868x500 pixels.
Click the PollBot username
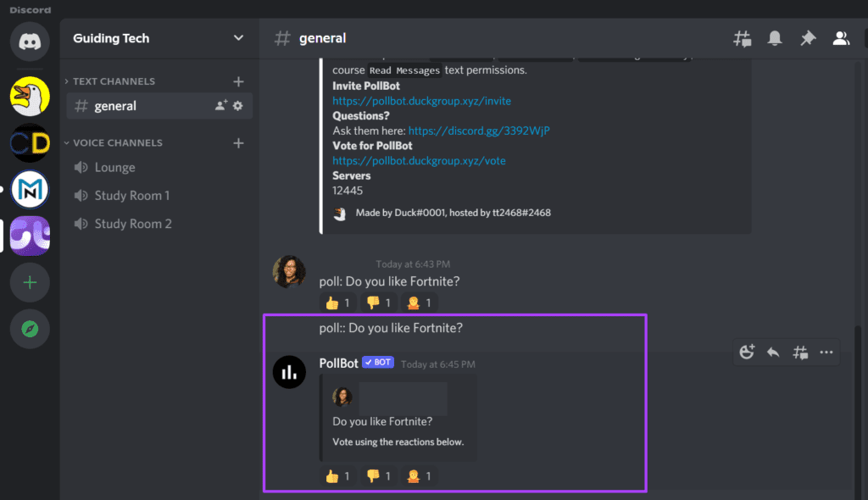[339, 364]
